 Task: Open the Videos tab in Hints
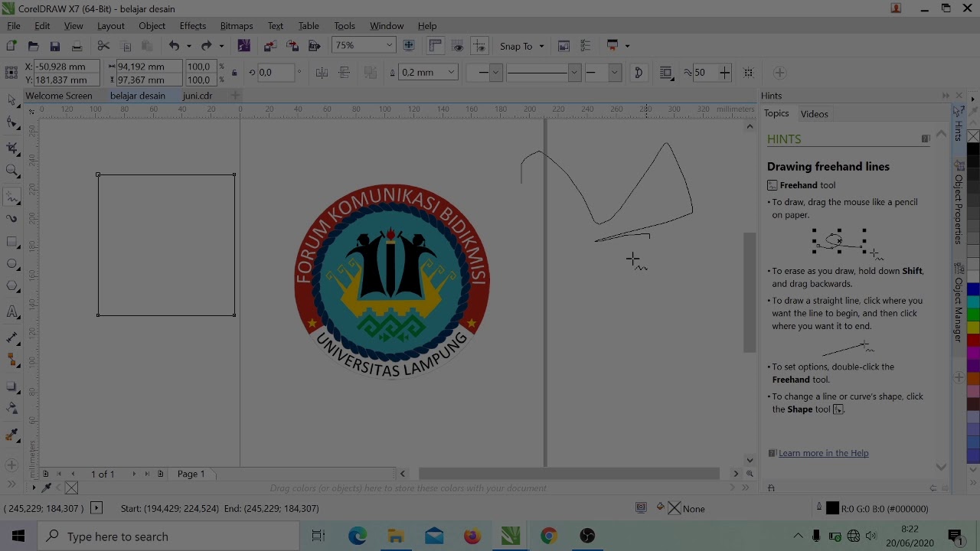pyautogui.click(x=815, y=114)
